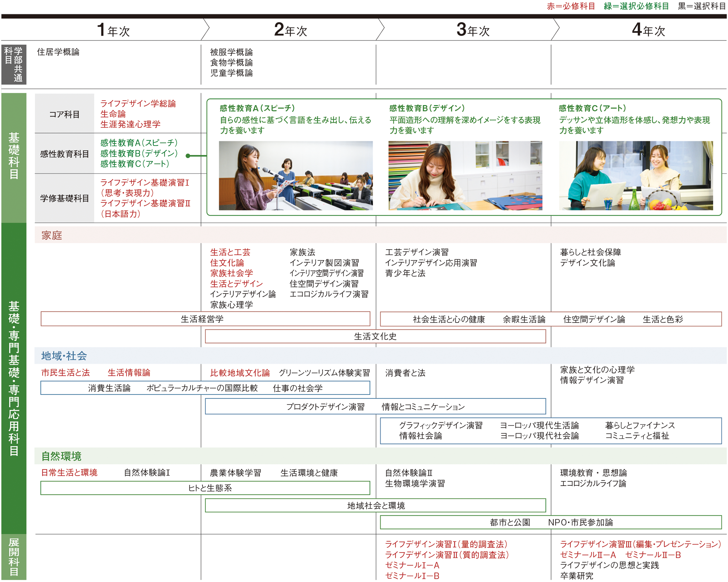This screenshot has width=728, height=582.
Task: Click 家族法 course
Action: (302, 252)
